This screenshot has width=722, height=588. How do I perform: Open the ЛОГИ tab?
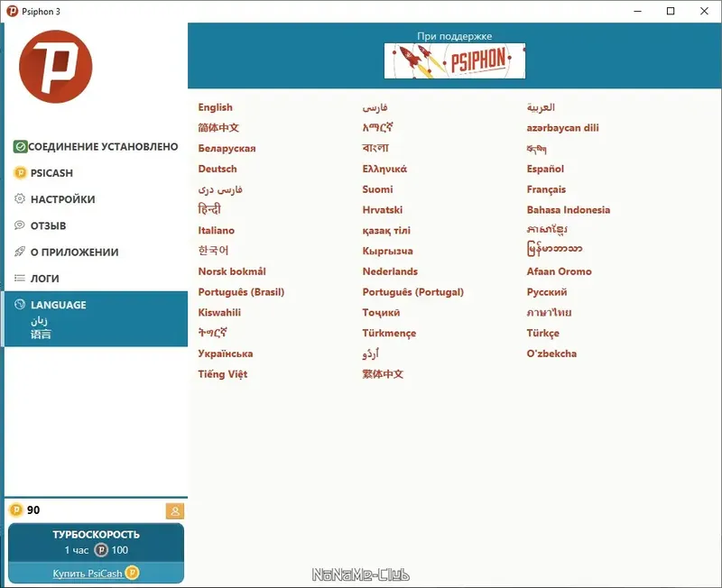[x=96, y=279]
